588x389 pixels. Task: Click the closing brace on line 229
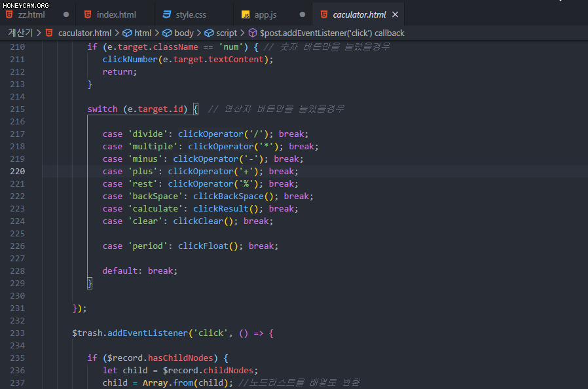pos(90,283)
